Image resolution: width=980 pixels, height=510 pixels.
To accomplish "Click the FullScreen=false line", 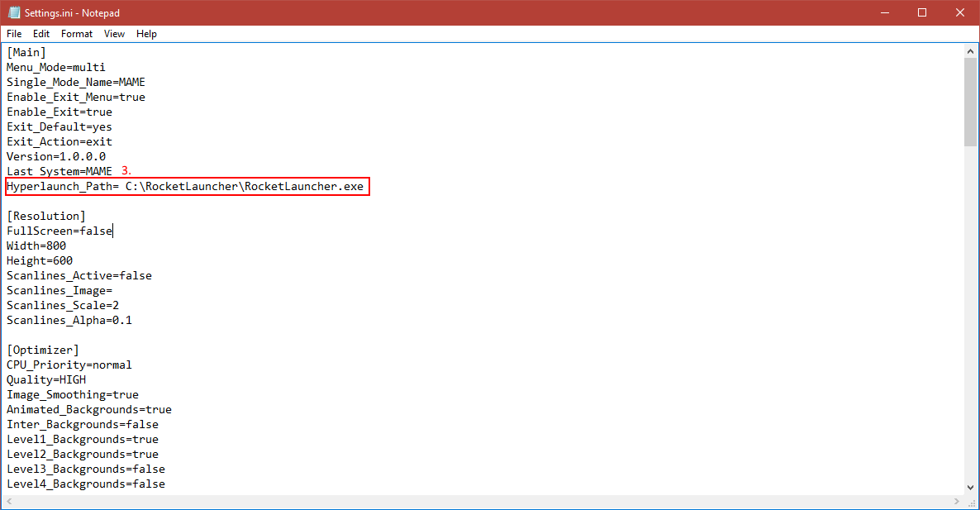I will 59,231.
